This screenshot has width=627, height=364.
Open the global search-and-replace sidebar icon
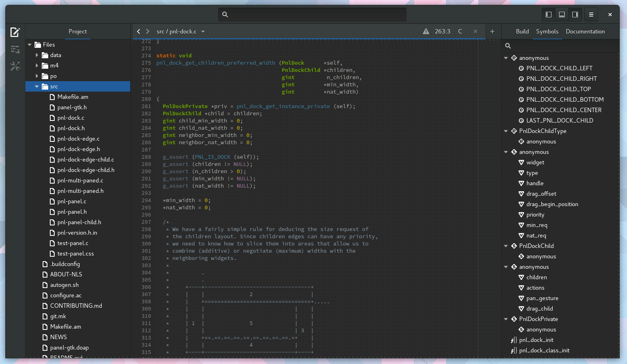click(x=15, y=49)
